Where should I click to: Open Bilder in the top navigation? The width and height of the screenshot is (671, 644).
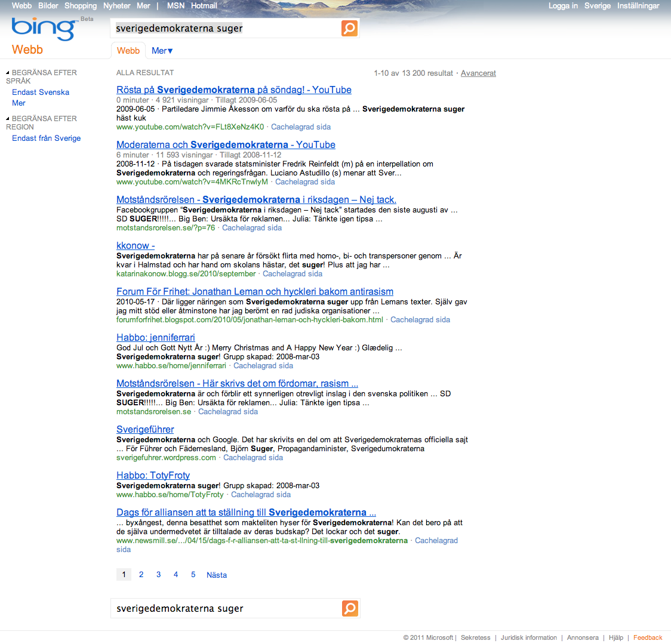tap(48, 6)
